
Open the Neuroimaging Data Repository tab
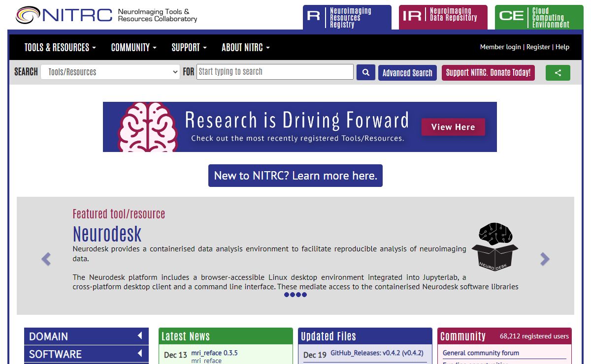click(443, 17)
